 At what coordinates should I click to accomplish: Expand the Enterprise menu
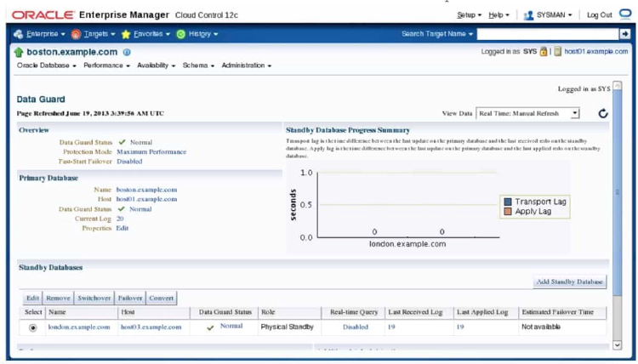point(46,34)
